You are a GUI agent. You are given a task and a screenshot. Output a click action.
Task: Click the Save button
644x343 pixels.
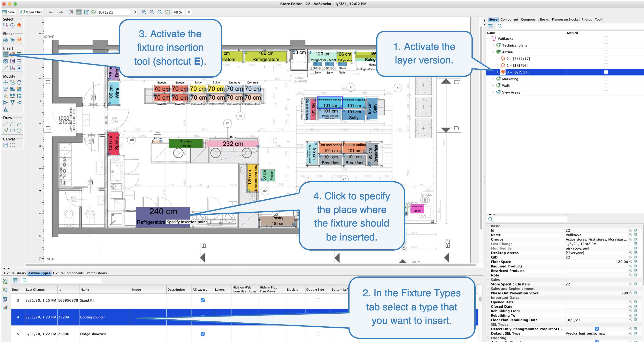click(9, 12)
